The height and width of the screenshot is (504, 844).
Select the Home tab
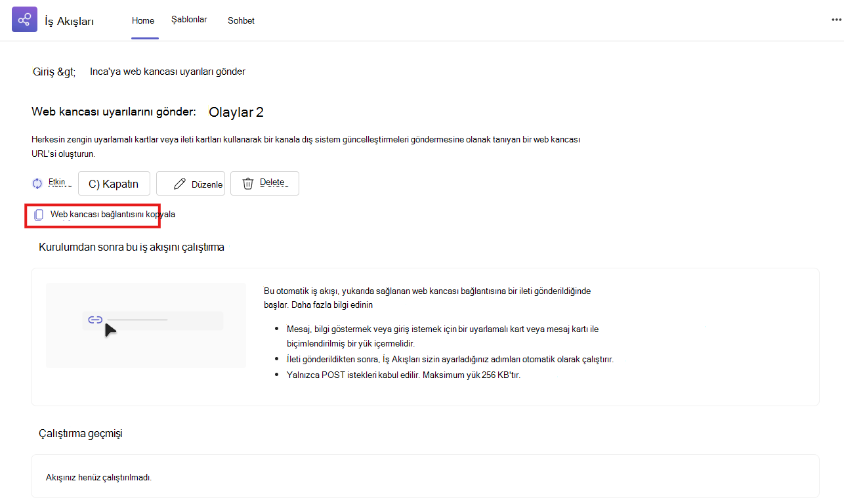[143, 20]
